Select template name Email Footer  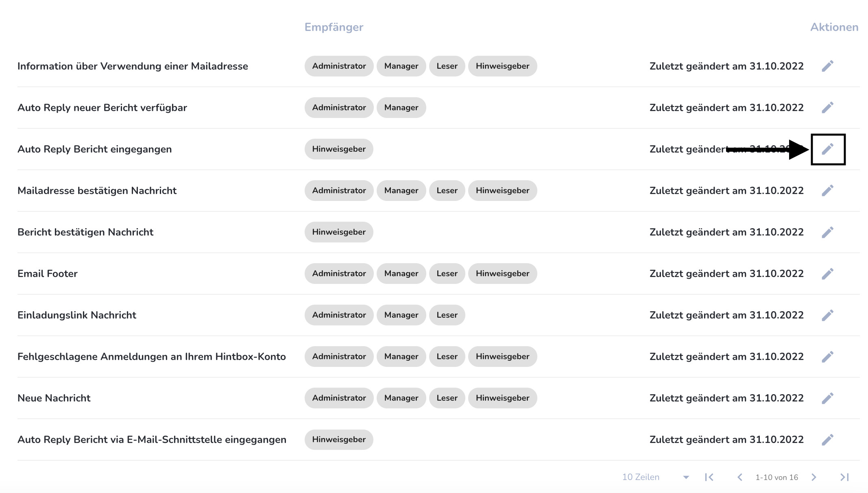pos(48,273)
